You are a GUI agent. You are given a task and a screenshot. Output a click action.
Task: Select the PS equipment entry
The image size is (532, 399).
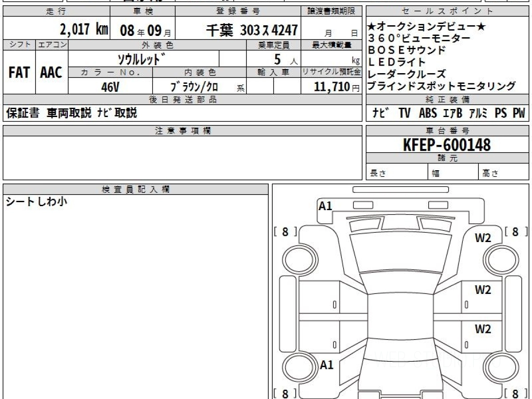pyautogui.click(x=501, y=113)
